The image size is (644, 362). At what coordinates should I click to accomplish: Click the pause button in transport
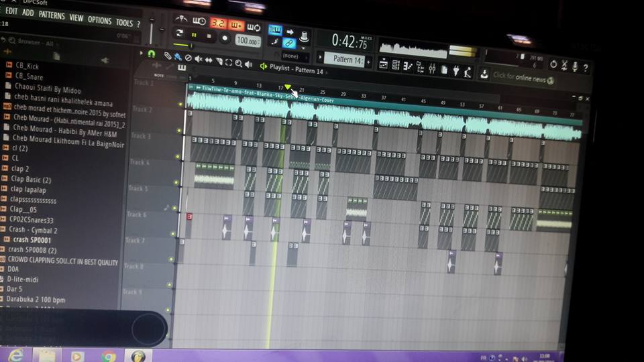pos(194,36)
